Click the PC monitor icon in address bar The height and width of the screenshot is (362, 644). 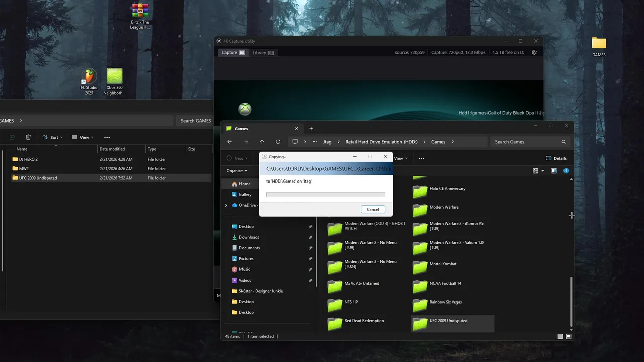295,142
